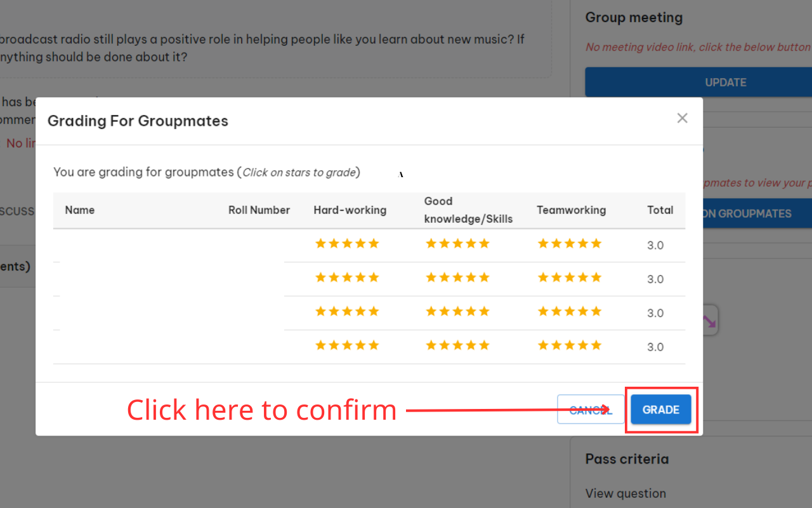Close the Grading For Groupmates dialog
812x508 pixels.
682,118
